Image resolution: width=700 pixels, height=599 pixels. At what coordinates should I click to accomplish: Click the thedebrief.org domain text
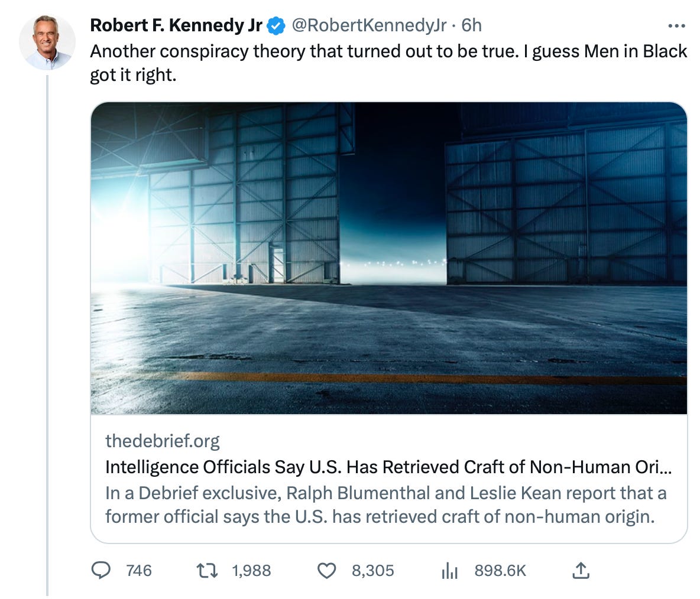click(162, 441)
